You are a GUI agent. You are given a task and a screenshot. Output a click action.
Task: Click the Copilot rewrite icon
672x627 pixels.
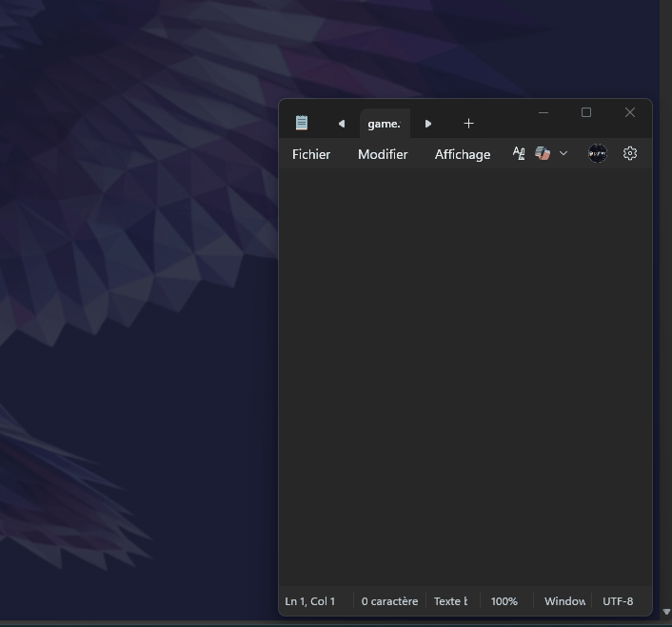[543, 153]
